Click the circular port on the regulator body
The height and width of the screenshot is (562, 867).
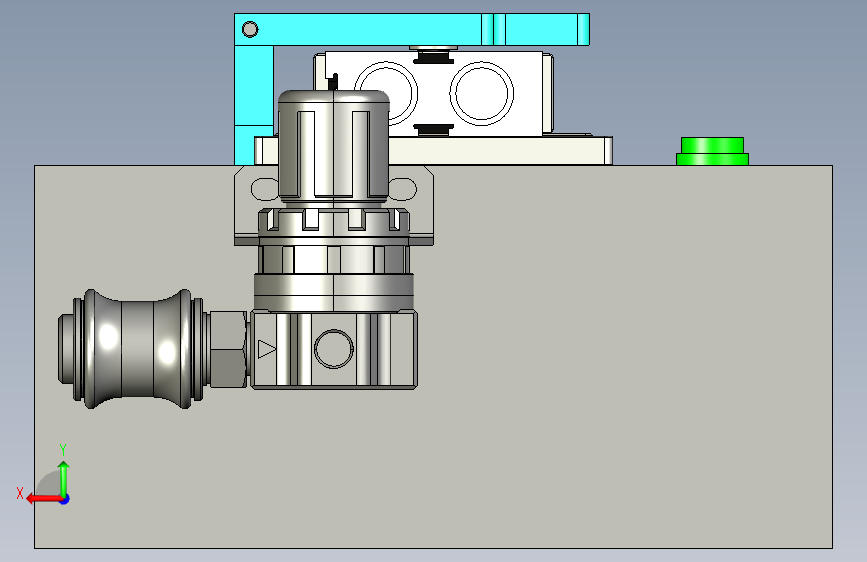[334, 349]
